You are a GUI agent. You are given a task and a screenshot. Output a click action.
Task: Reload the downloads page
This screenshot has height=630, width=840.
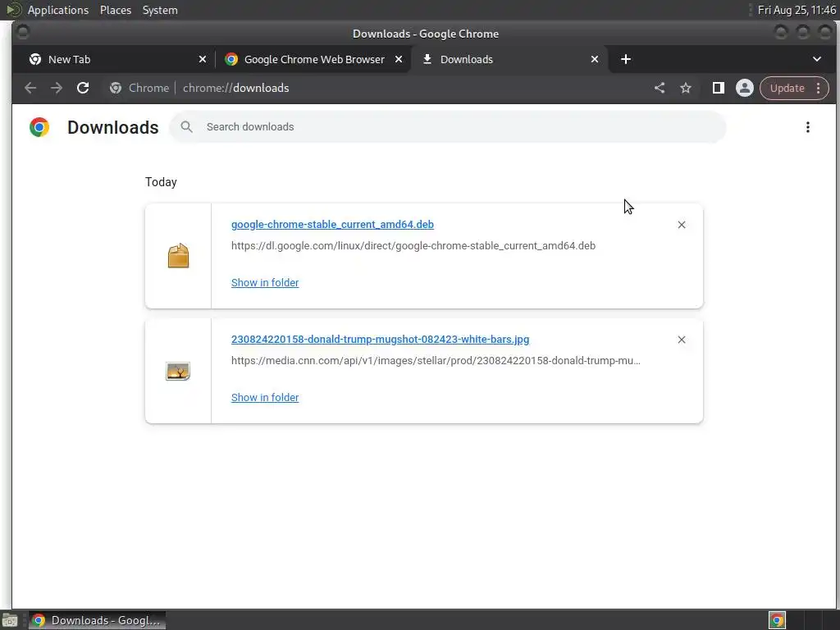click(x=83, y=88)
